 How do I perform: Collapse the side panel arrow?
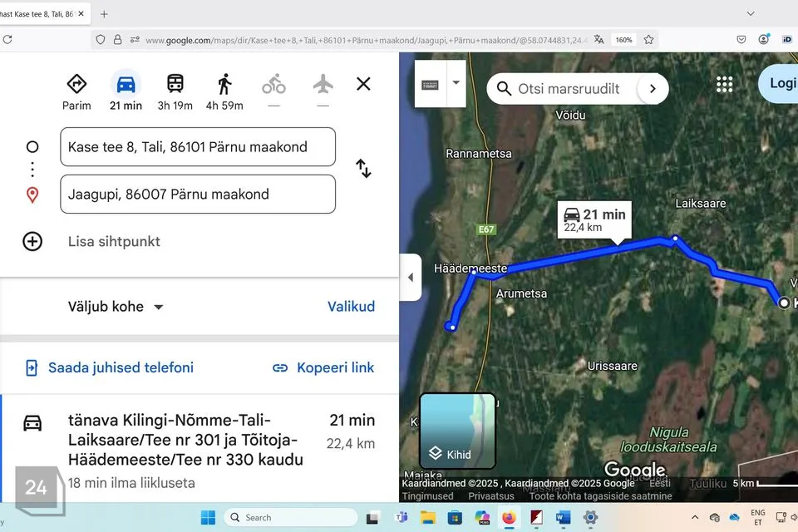pos(410,278)
